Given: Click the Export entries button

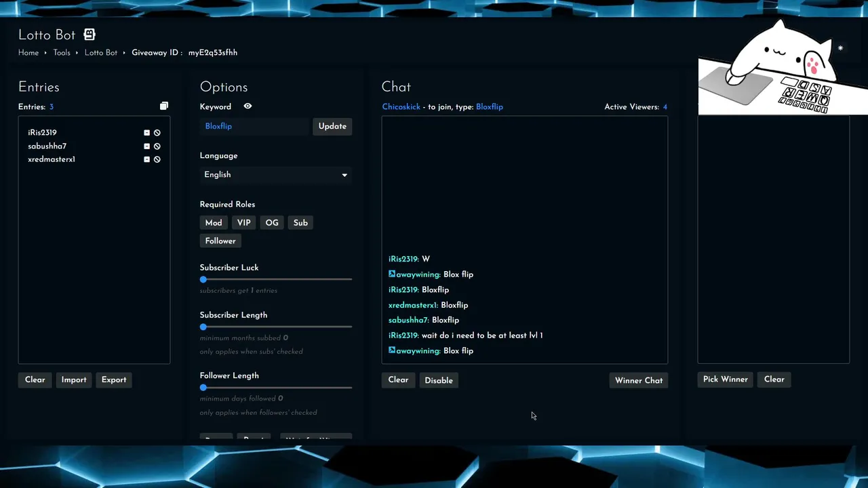Looking at the screenshot, I should [x=114, y=380].
